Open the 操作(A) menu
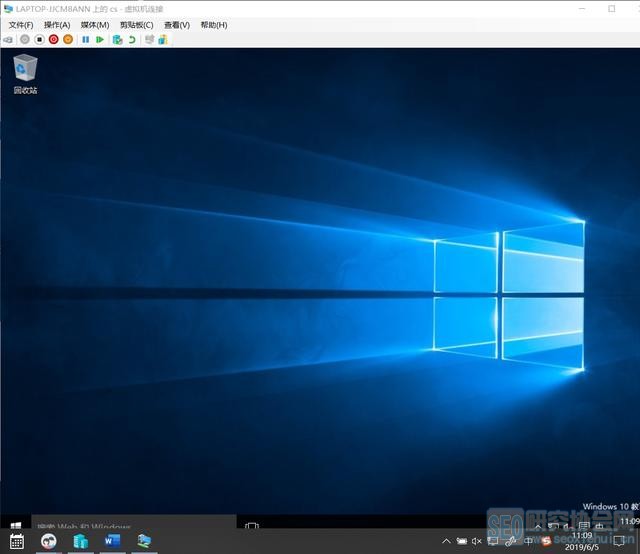640x554 pixels. point(57,25)
